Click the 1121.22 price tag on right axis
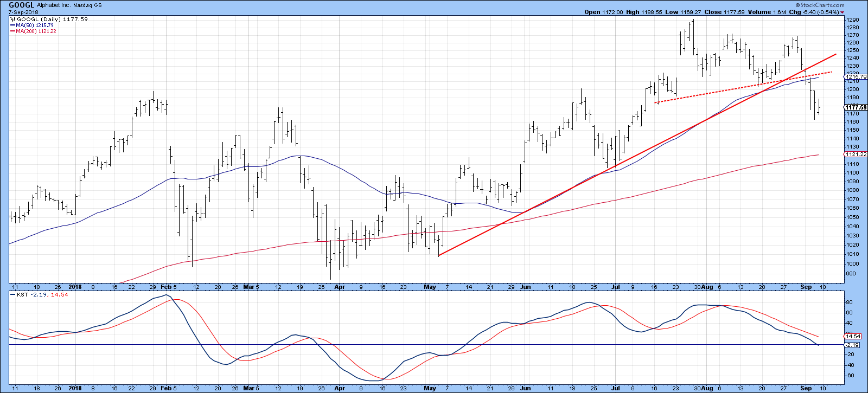868x393 pixels. tap(856, 154)
